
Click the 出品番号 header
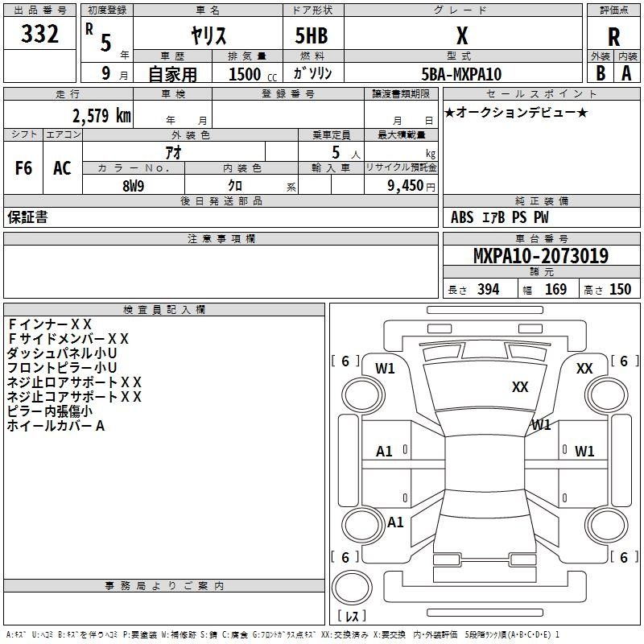click(39, 10)
